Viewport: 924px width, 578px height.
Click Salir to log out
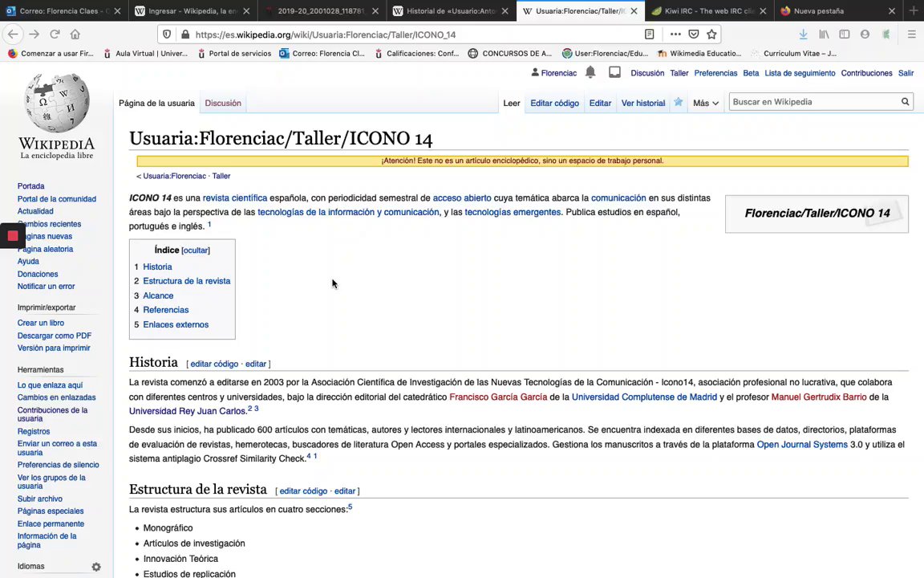[906, 73]
